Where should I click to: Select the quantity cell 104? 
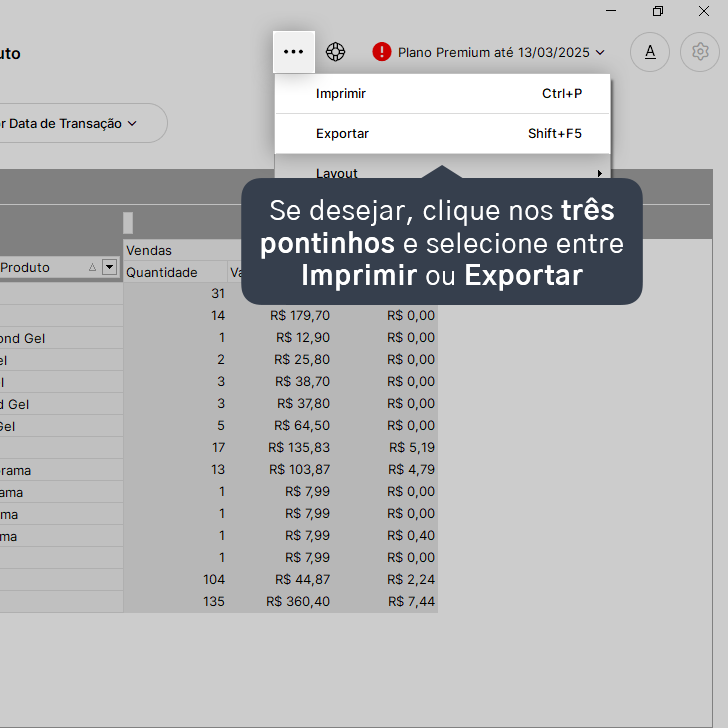pyautogui.click(x=214, y=579)
